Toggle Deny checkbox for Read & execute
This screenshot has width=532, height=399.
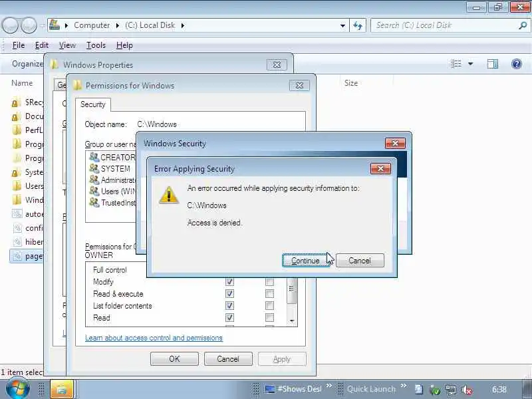pyautogui.click(x=270, y=294)
